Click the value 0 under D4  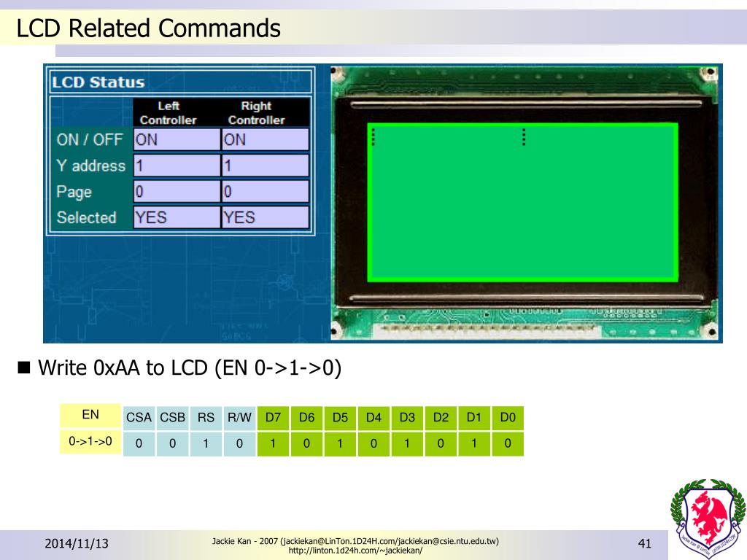click(373, 444)
